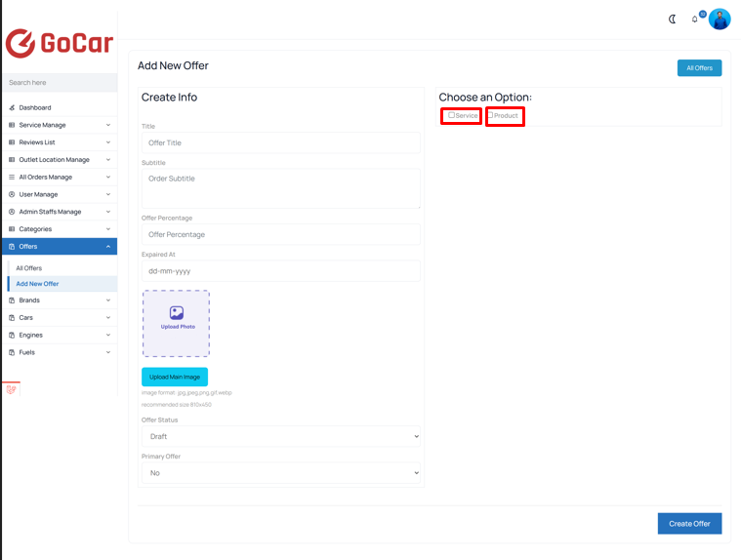Open the user profile avatar

click(720, 20)
